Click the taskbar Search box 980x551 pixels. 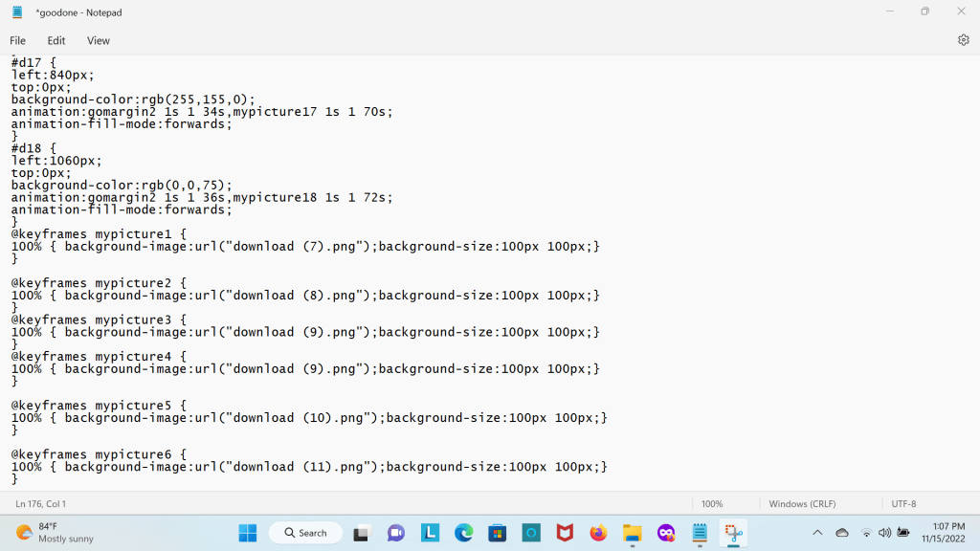(305, 533)
